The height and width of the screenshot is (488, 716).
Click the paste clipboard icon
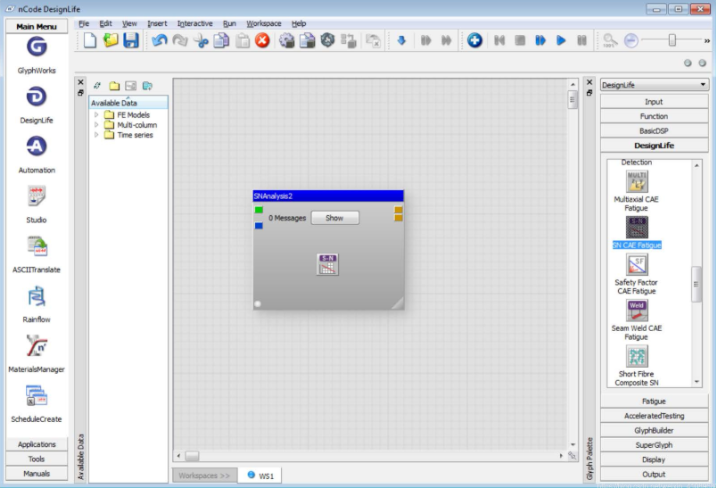pyautogui.click(x=242, y=41)
